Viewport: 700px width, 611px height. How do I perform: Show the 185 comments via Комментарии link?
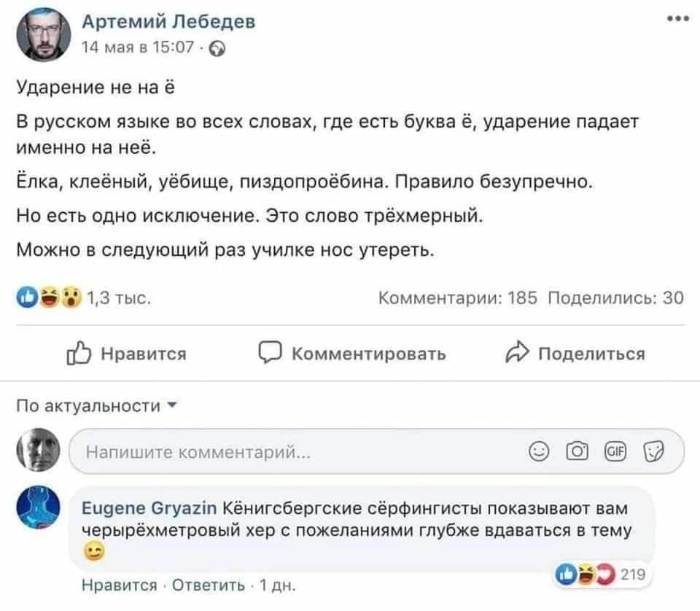[x=458, y=297]
